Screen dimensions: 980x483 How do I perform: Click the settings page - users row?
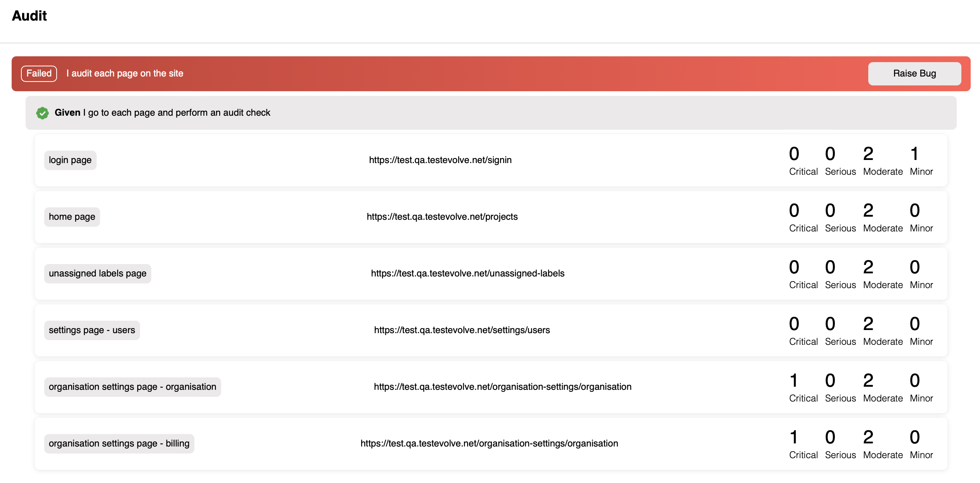(491, 330)
